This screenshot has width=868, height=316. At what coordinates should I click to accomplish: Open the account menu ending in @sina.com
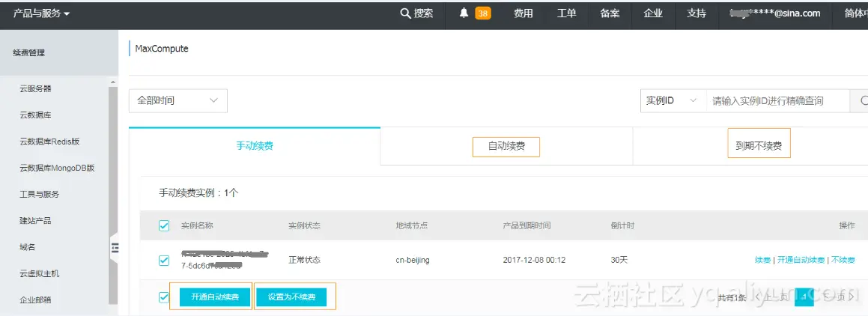pos(775,13)
